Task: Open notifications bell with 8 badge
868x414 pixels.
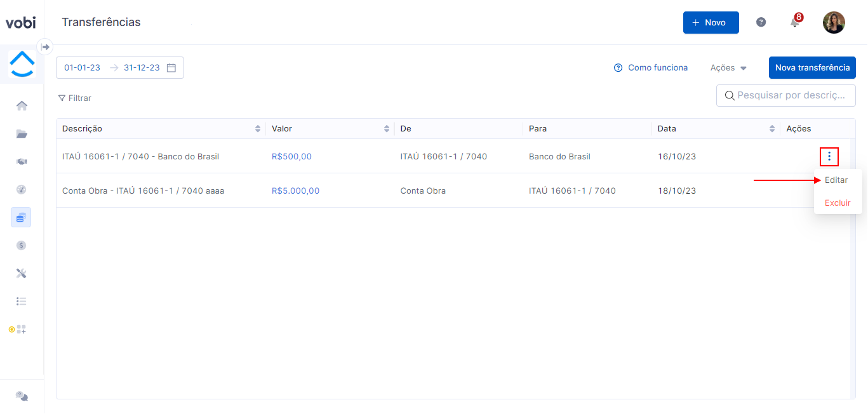Action: coord(794,22)
